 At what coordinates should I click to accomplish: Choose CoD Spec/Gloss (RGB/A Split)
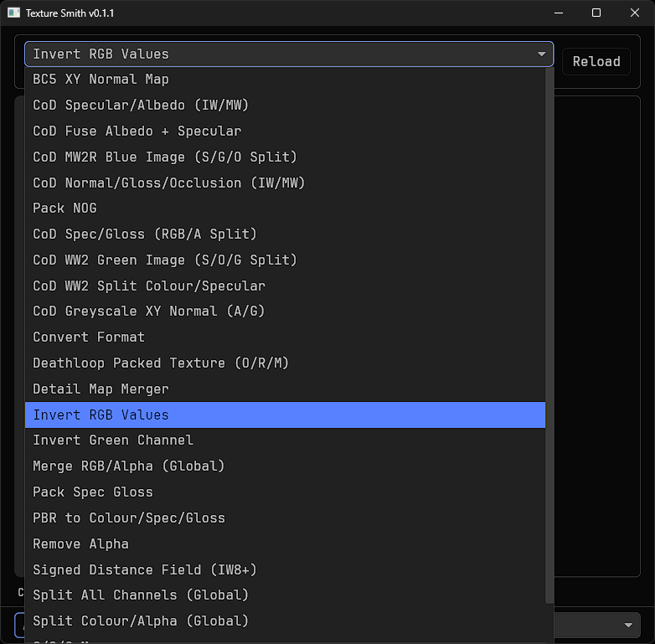pos(286,234)
